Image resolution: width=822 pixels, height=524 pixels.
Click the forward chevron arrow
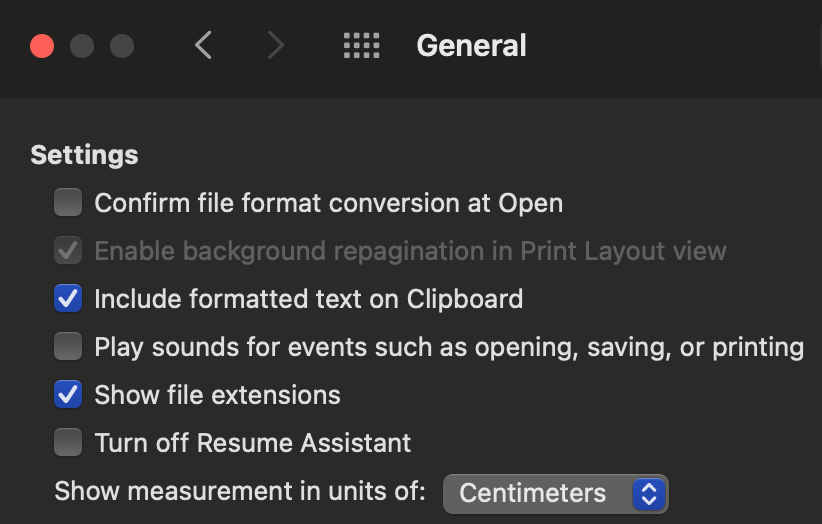click(x=276, y=45)
